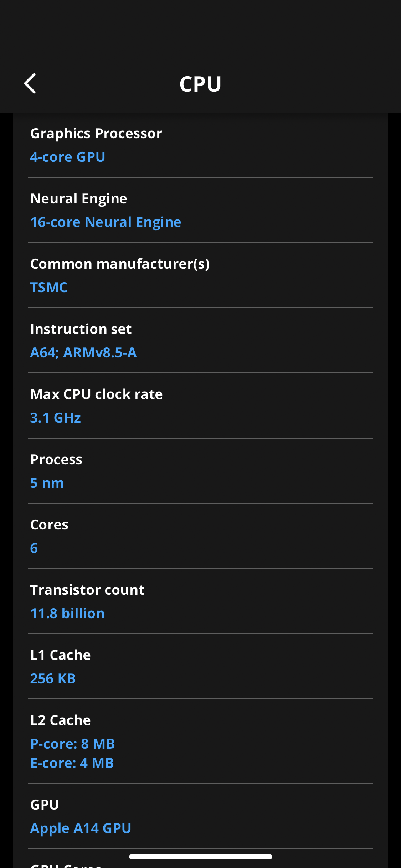Tap the Graphics Processor label
This screenshot has width=401, height=868.
96,134
